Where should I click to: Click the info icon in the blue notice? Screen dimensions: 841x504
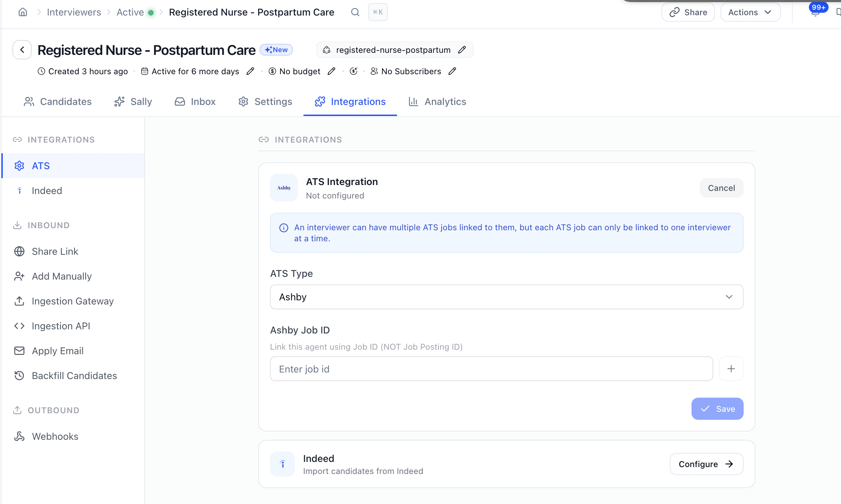284,228
